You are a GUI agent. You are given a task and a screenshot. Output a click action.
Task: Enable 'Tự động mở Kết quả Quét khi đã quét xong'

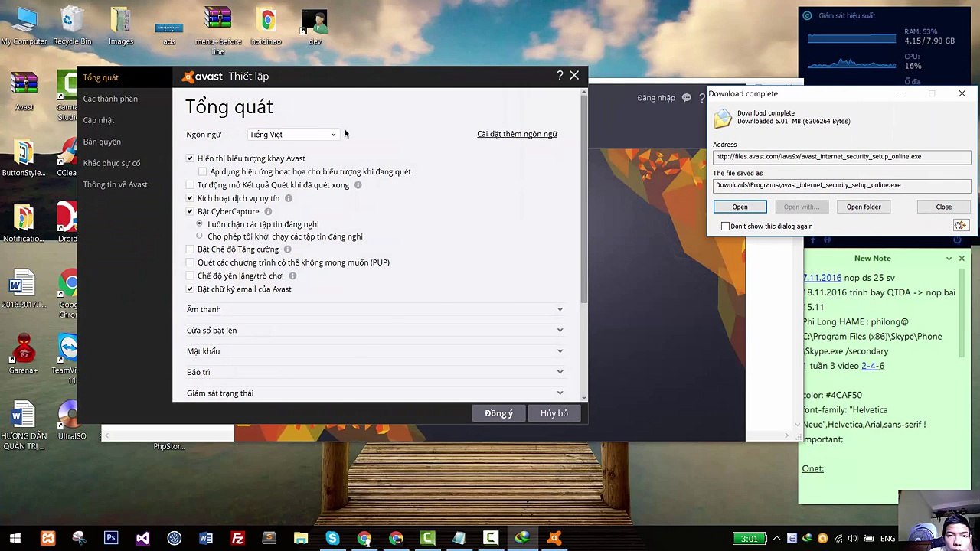[190, 185]
